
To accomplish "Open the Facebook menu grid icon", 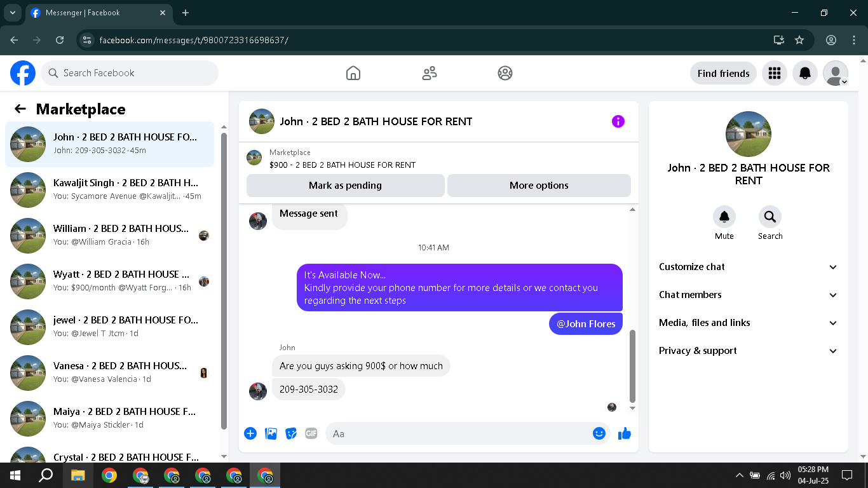I will tap(774, 73).
